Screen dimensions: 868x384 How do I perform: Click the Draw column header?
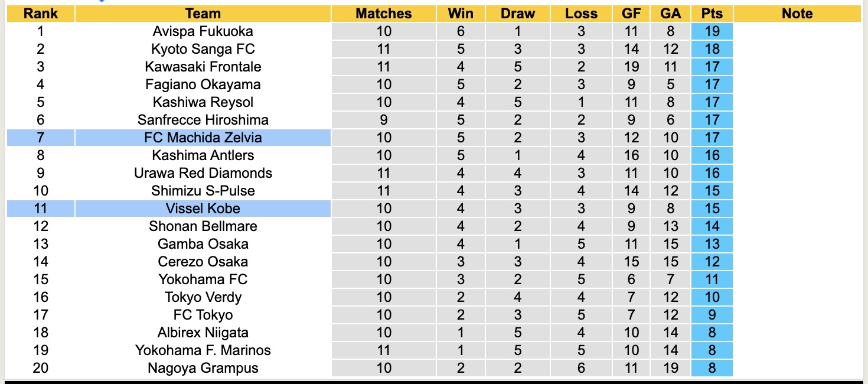point(517,14)
